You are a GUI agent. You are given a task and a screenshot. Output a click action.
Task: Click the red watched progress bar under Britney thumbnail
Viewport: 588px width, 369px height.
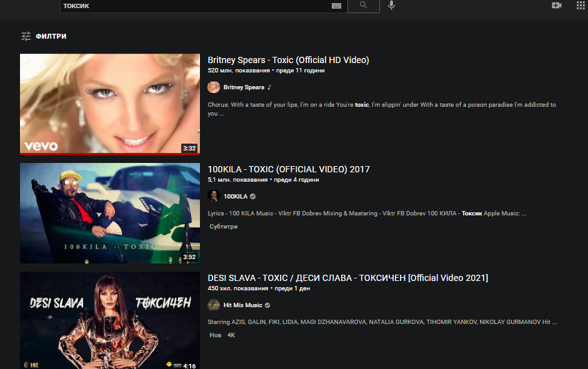[x=110, y=154]
